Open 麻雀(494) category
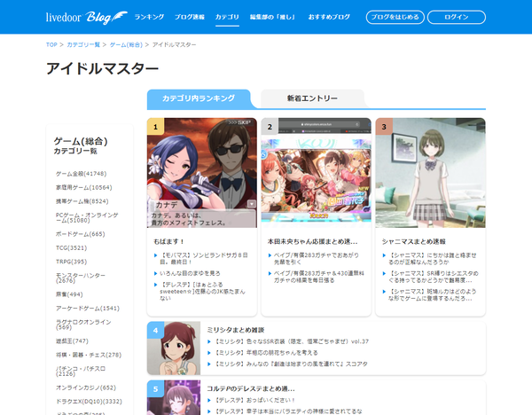 point(69,294)
